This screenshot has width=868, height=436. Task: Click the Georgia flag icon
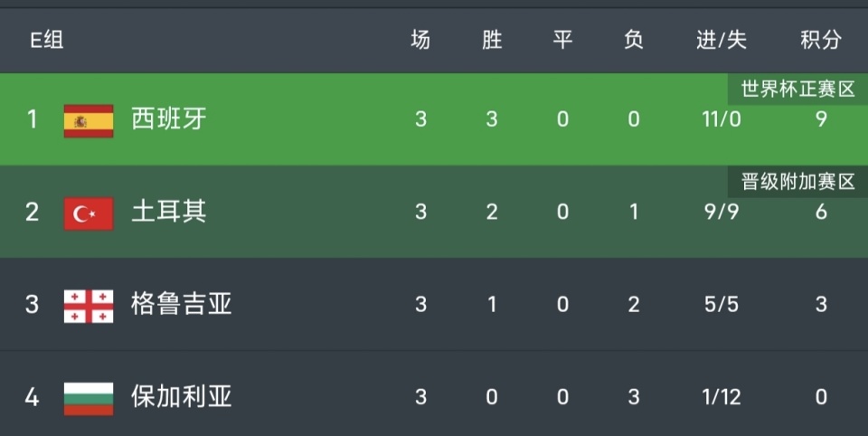(x=89, y=305)
